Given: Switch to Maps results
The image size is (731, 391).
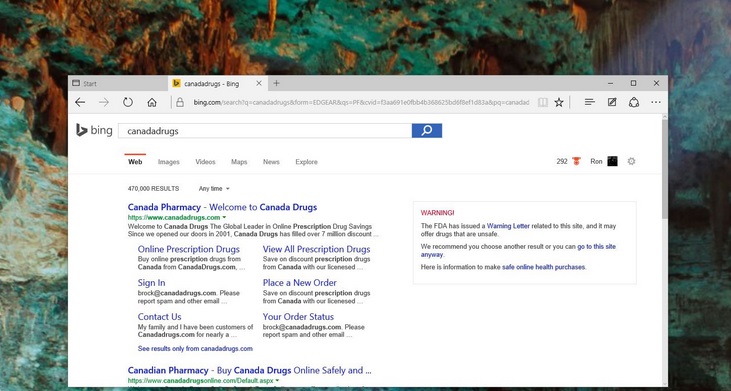Looking at the screenshot, I should pos(239,162).
